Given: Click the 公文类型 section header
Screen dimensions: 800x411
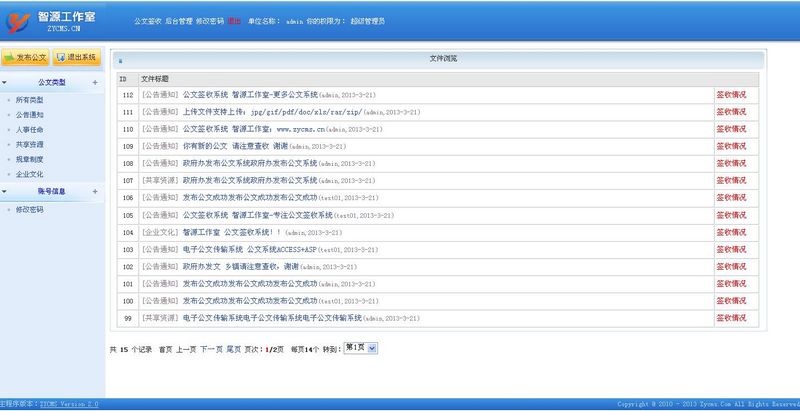Looking at the screenshot, I should (x=52, y=83).
